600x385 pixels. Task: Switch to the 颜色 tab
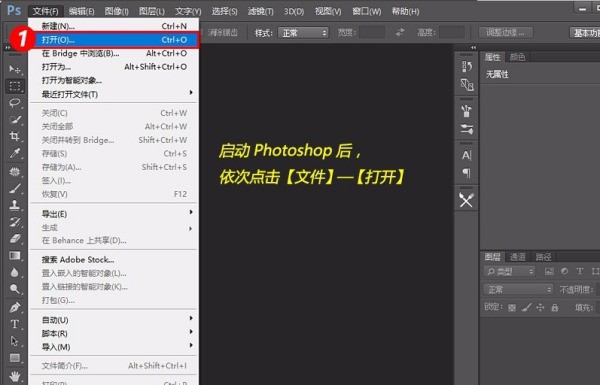click(x=517, y=57)
